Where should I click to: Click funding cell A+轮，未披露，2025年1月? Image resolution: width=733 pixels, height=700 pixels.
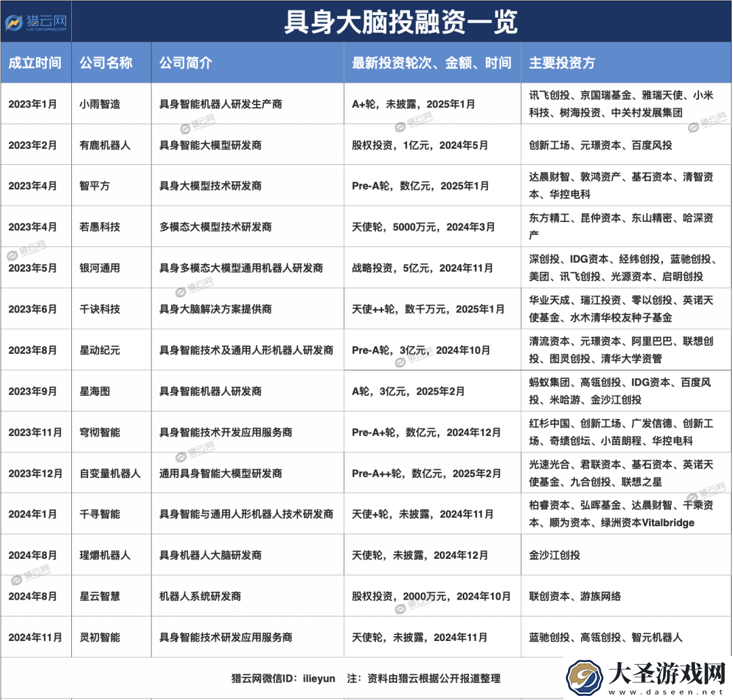pos(413,104)
